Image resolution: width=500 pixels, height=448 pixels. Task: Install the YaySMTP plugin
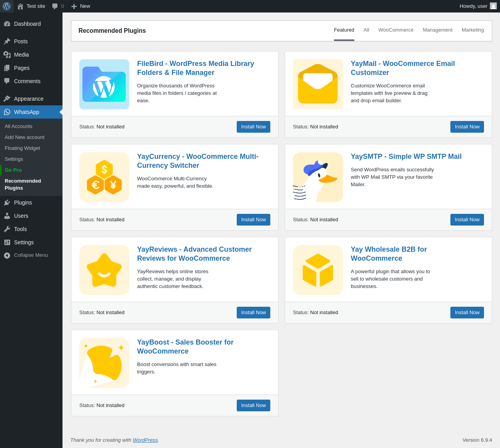click(x=467, y=220)
